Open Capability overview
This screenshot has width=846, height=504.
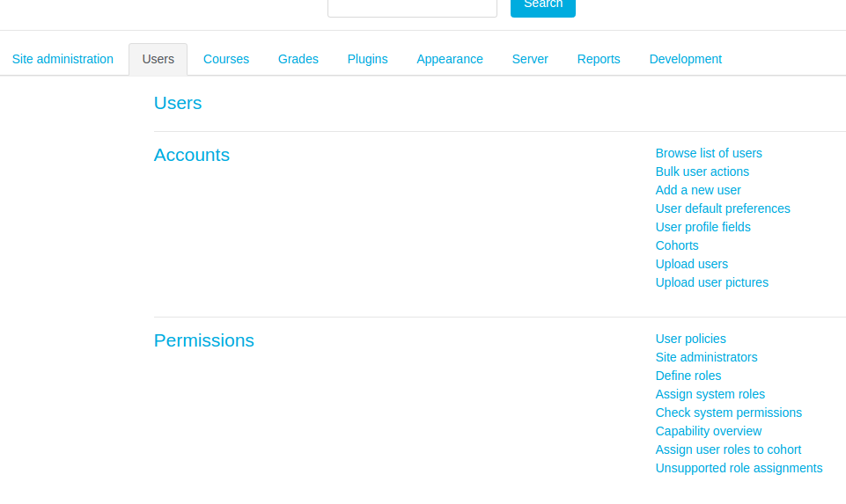pyautogui.click(x=709, y=431)
